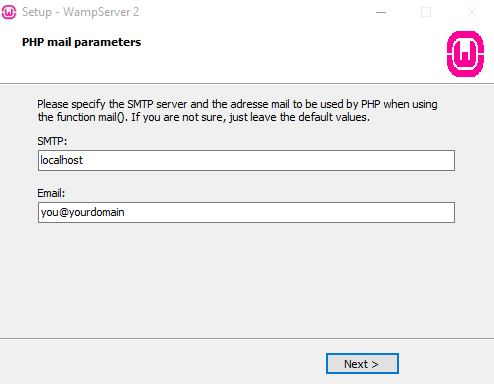Click the 'Please specify the SMTP server' instruction line
Viewport: 494px width, 384px height.
tap(237, 104)
